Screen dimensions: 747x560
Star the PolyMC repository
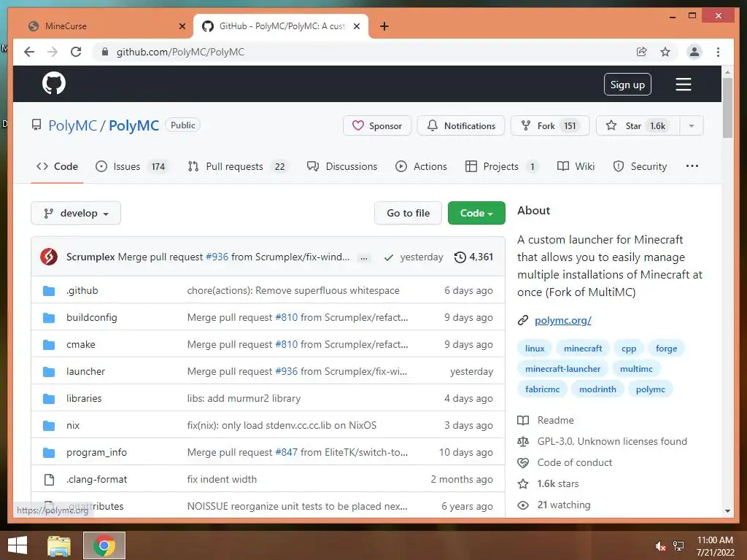(638, 125)
